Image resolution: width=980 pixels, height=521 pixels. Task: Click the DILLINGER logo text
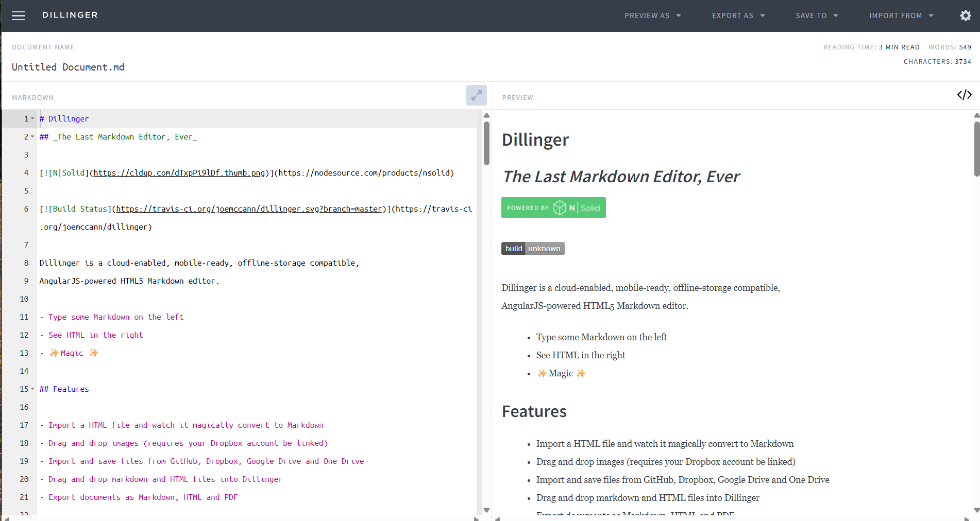click(70, 15)
